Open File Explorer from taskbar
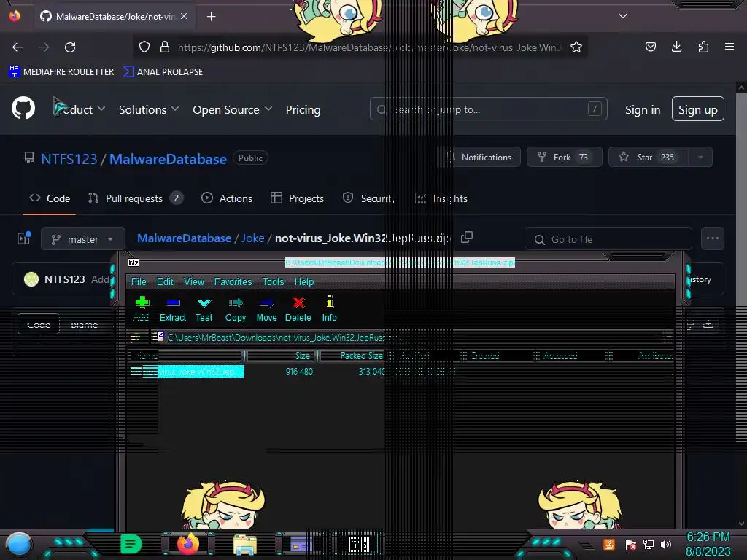Viewport: 747px width, 560px height. pyautogui.click(x=245, y=544)
